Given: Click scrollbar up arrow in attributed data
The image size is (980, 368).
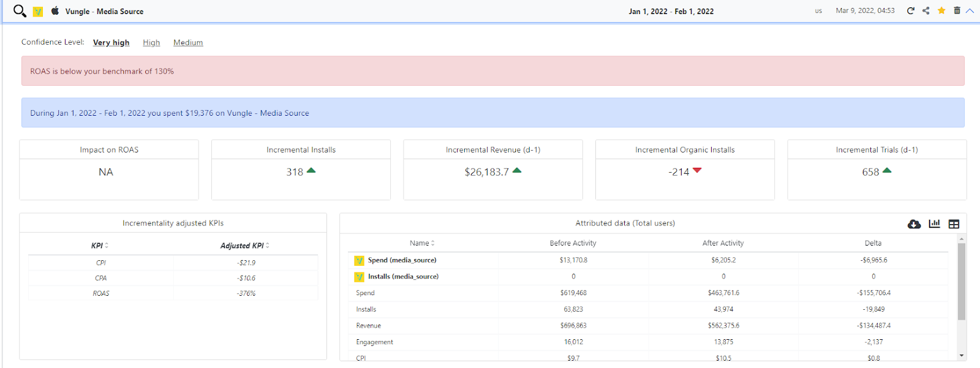Looking at the screenshot, I should tap(962, 239).
